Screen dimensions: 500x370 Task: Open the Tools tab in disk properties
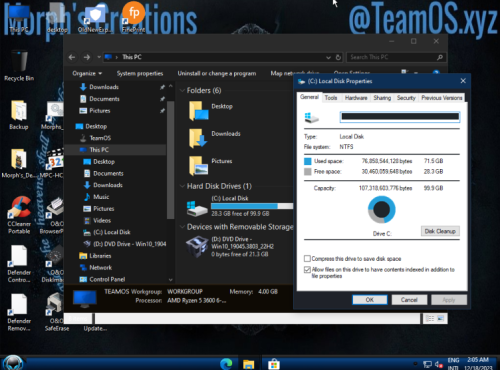(331, 98)
